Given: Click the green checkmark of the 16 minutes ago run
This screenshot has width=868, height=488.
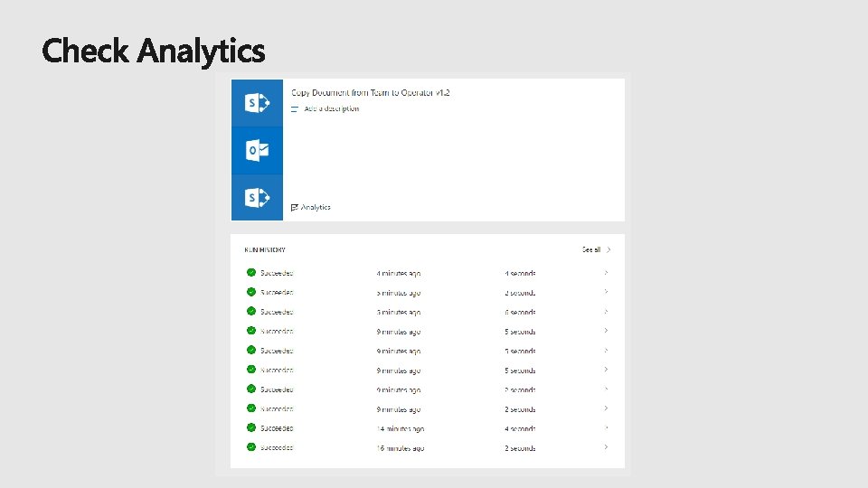Looking at the screenshot, I should point(250,447).
